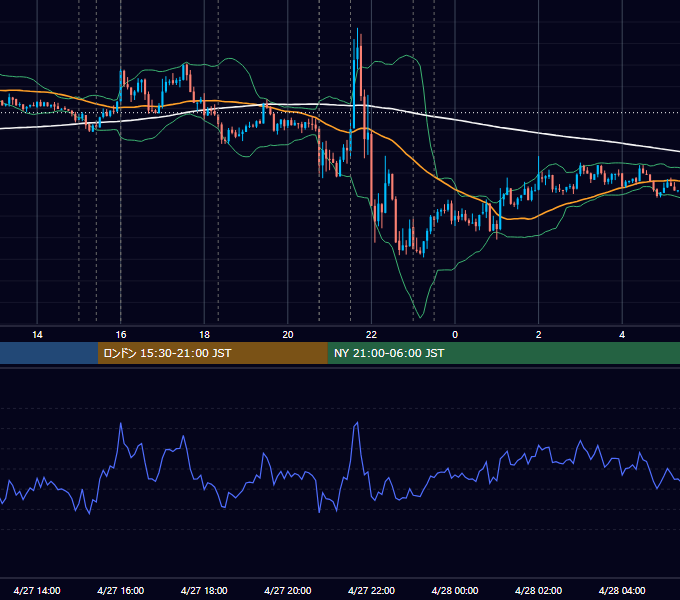680x600 pixels.
Task: Click the NY 21:00-06:00 JST session bar
Action: point(503,353)
